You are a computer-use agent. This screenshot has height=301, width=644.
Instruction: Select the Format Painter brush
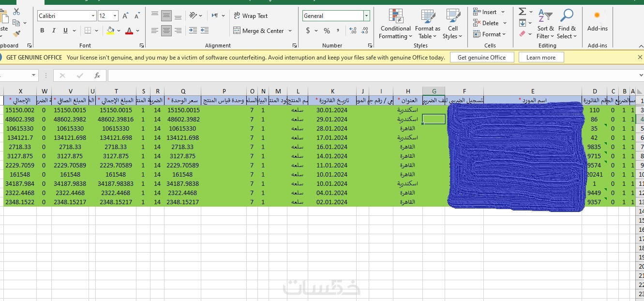tap(16, 34)
